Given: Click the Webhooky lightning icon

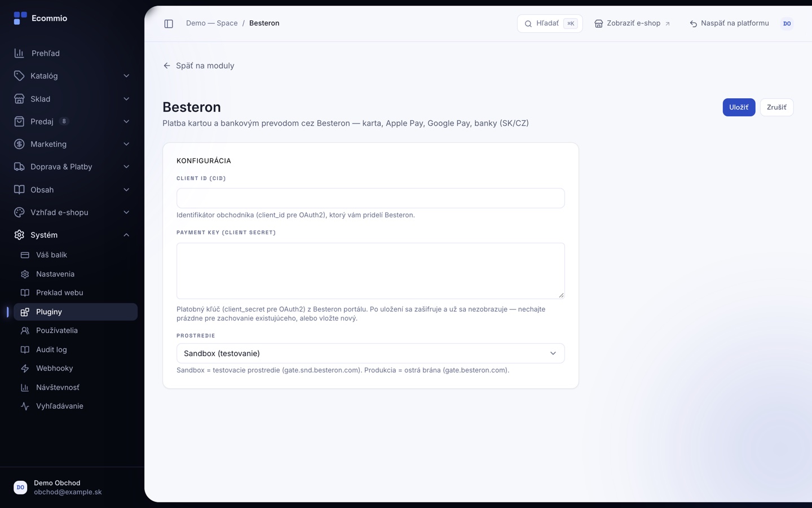Looking at the screenshot, I should click(25, 369).
